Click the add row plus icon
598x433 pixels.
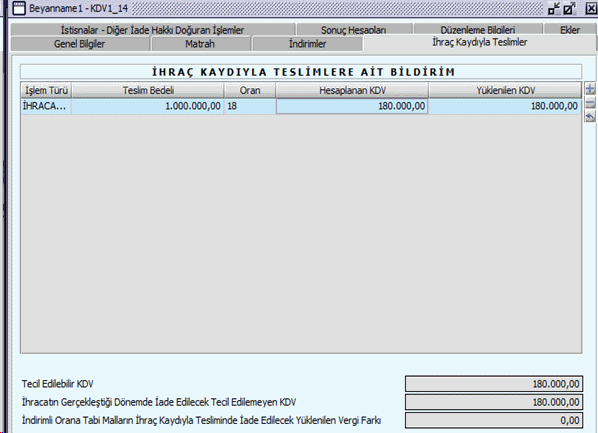point(590,90)
